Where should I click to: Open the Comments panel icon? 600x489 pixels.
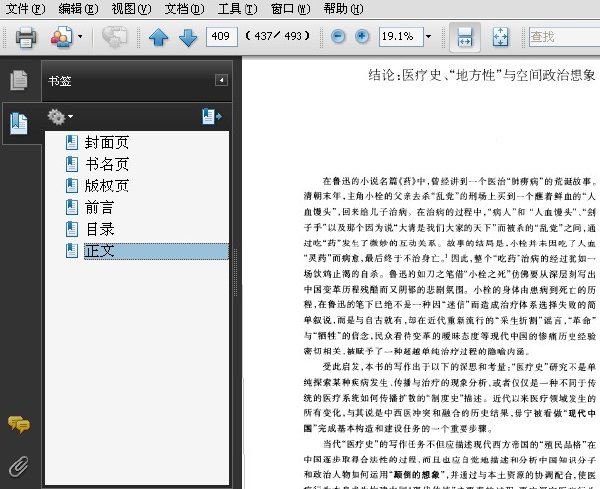(x=19, y=424)
